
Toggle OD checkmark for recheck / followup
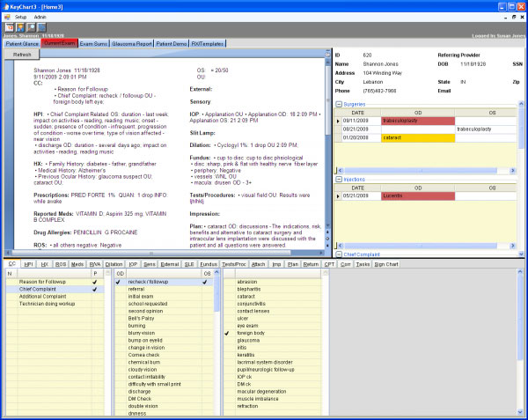coord(118,282)
